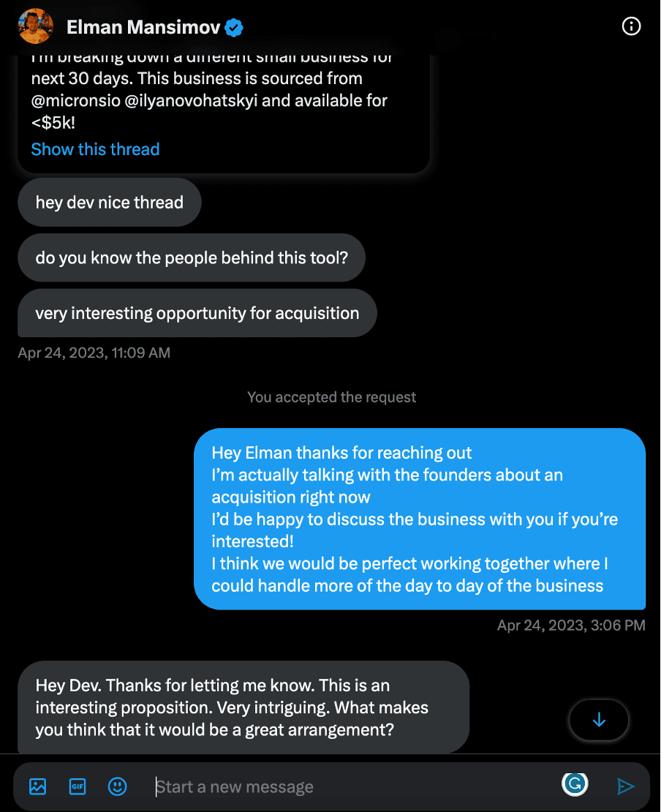Click the 'hey dev nice thread' message bubble

(109, 202)
